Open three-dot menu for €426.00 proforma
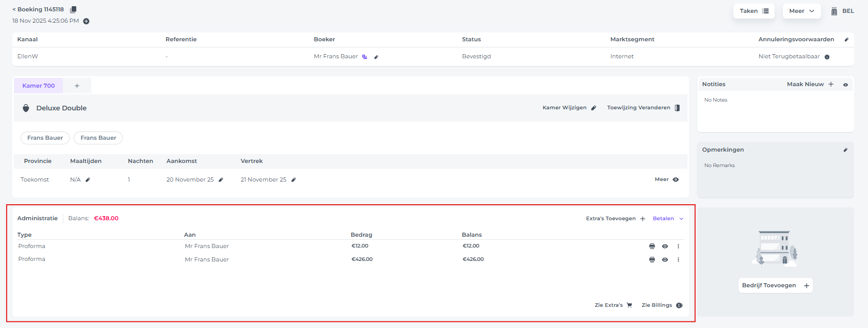 point(678,260)
